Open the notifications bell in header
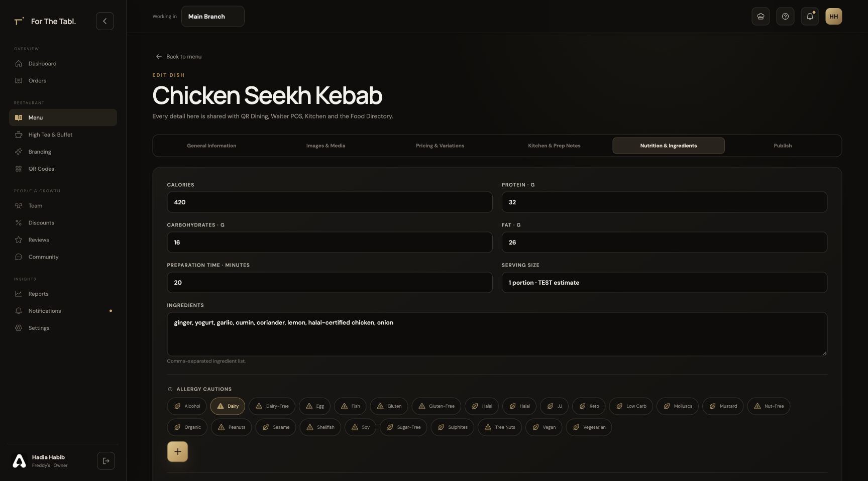Viewport: 868px width, 481px height. coord(810,17)
